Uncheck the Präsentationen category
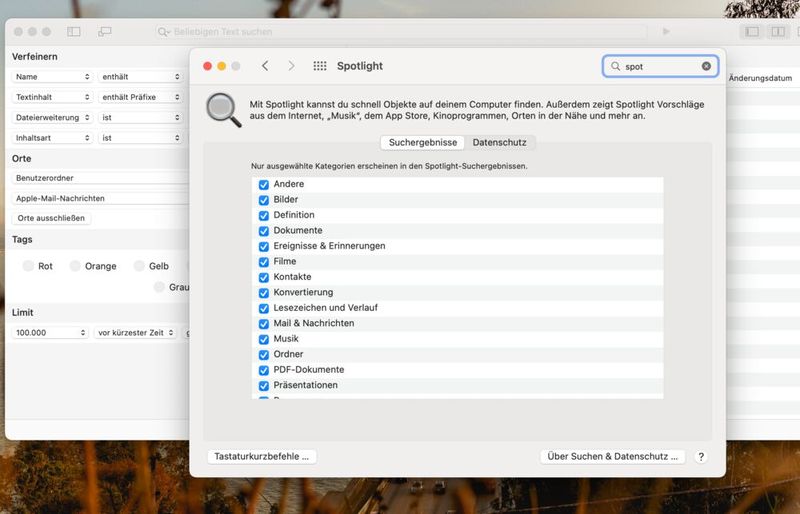 point(264,385)
